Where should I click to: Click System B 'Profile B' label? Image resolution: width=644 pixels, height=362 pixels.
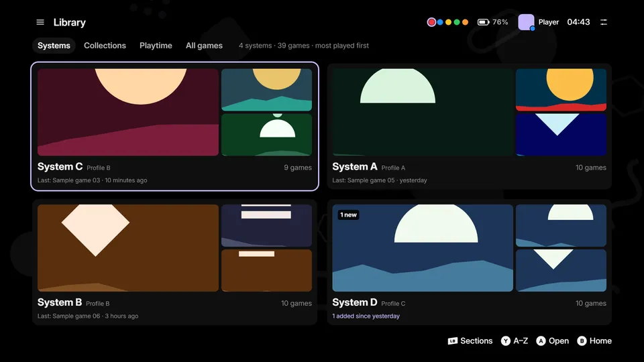[98, 304]
